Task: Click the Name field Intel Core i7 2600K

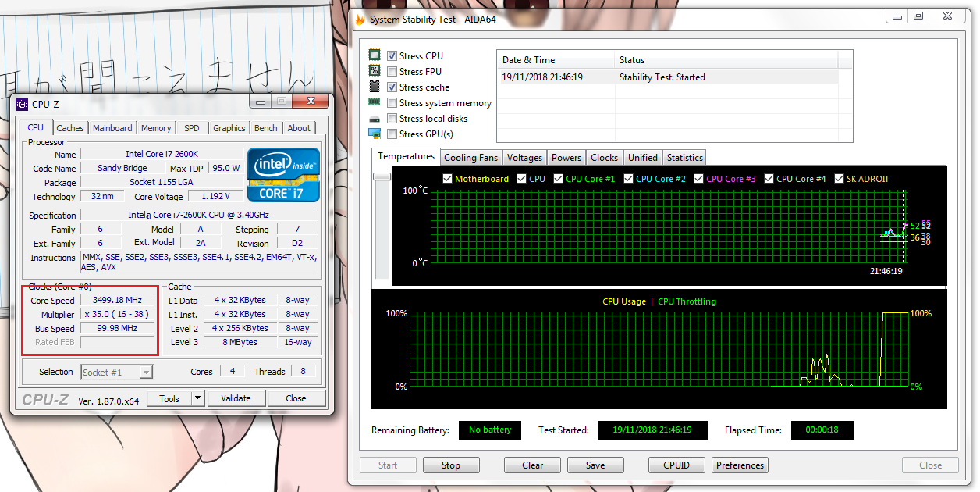Action: (162, 155)
